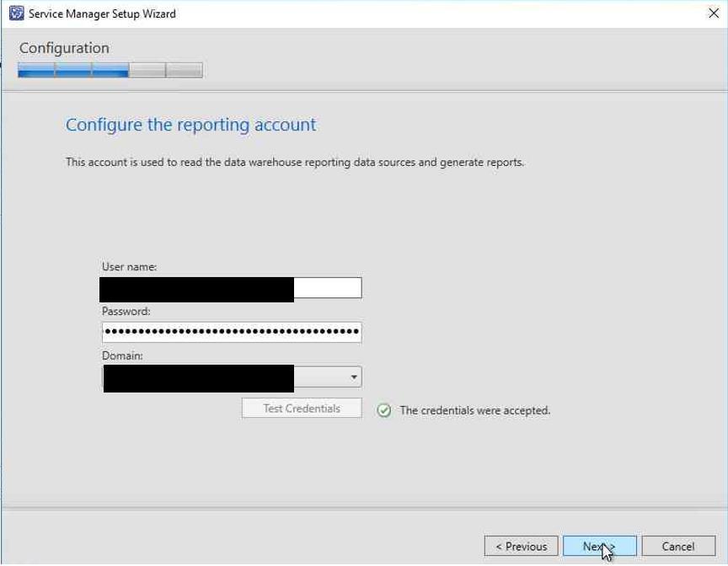Focus the User name input field
728x566 pixels.
pyautogui.click(x=231, y=288)
